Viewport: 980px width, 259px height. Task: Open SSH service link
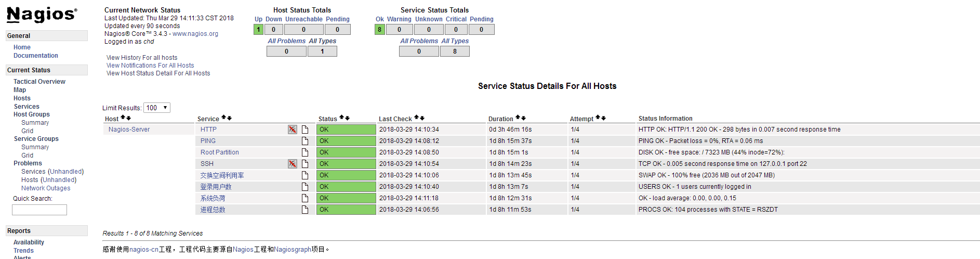(x=207, y=164)
